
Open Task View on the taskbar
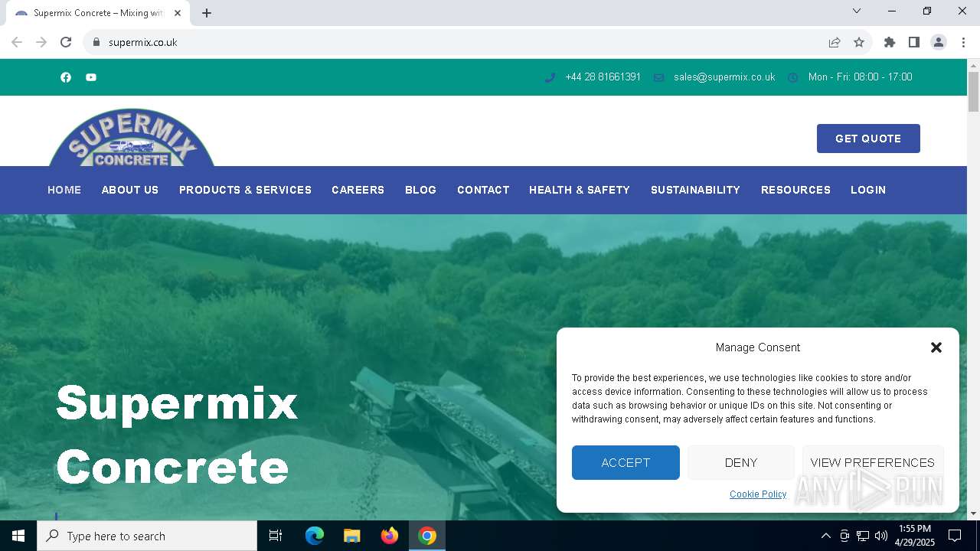276,536
